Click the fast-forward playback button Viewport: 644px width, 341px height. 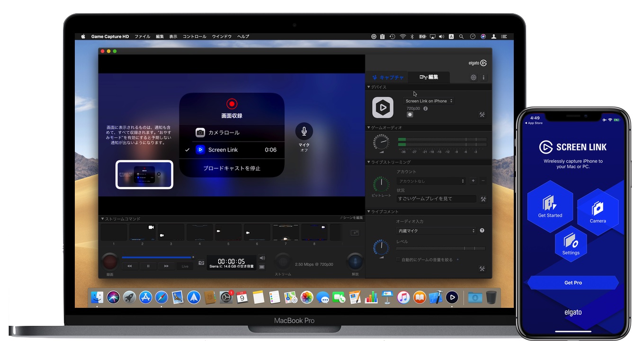click(x=166, y=266)
